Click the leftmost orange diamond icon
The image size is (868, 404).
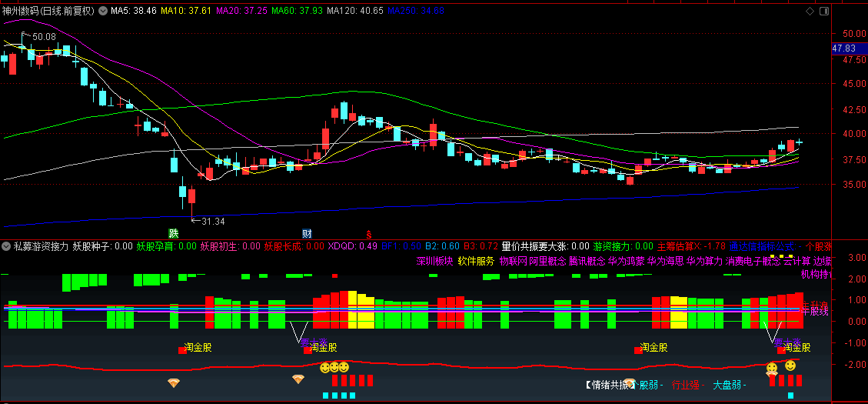click(x=174, y=382)
